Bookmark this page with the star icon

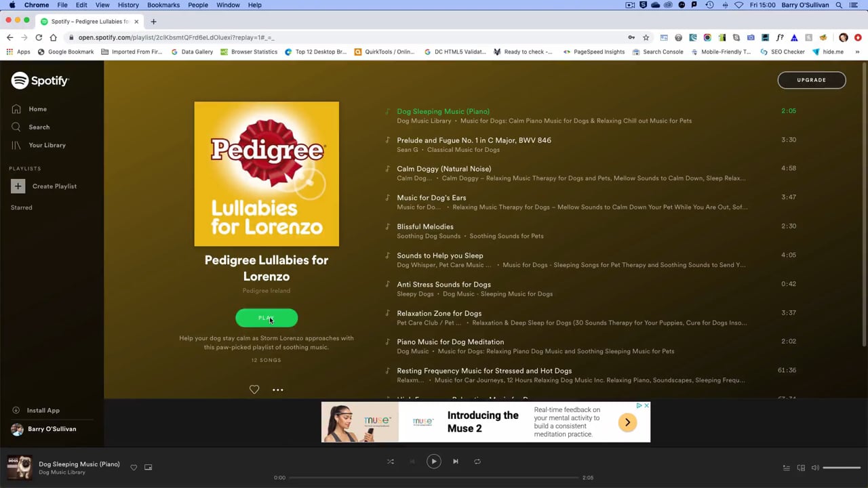646,37
